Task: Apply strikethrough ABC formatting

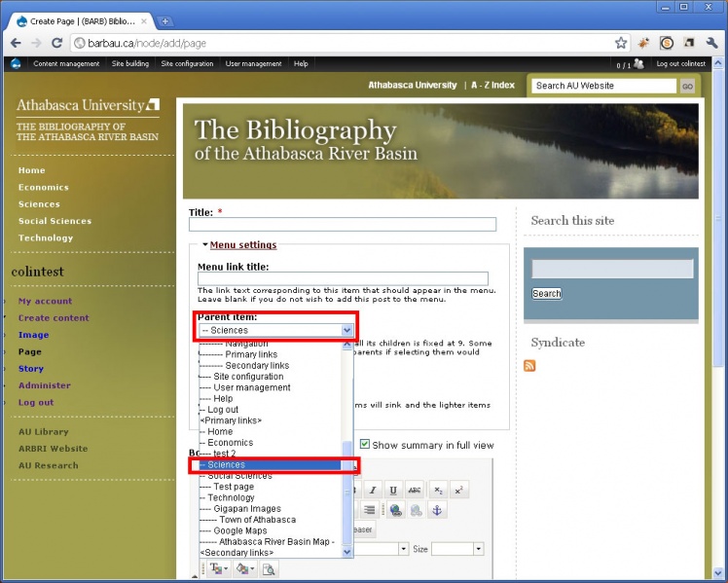Action: [x=415, y=491]
